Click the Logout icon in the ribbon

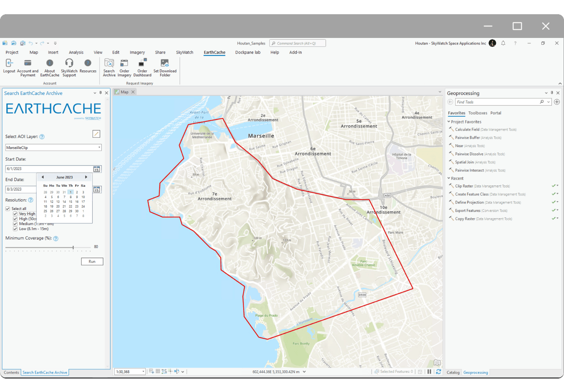pyautogui.click(x=9, y=63)
